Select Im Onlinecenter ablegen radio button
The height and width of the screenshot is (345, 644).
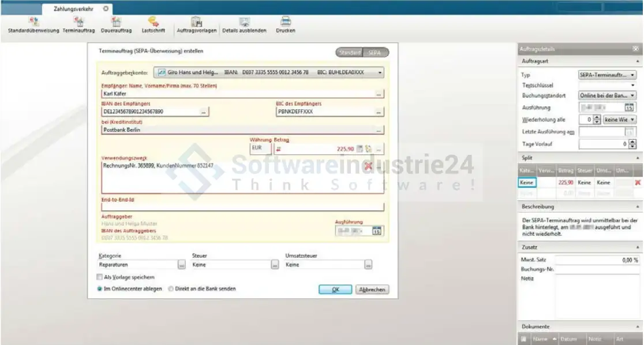coord(100,288)
